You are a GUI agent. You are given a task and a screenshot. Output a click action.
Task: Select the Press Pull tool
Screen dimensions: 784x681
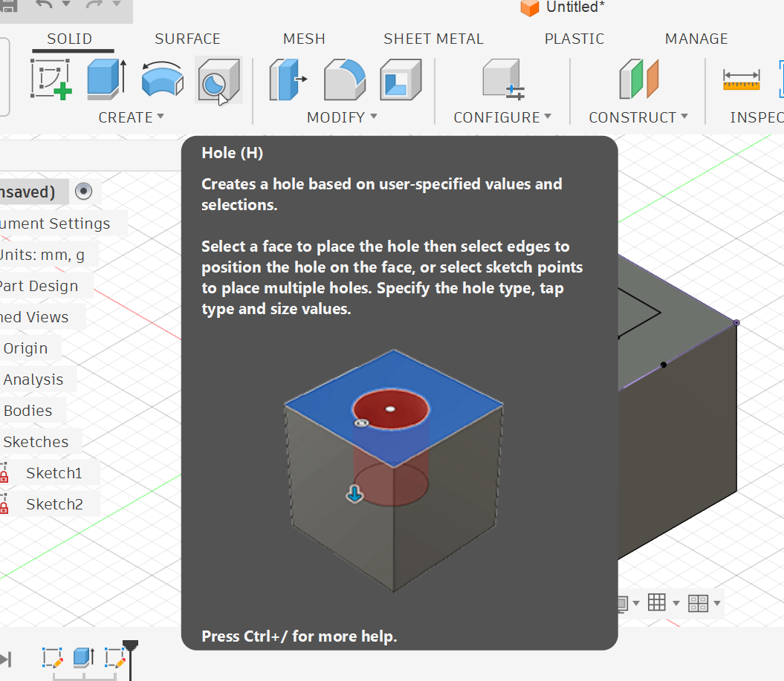tap(288, 80)
